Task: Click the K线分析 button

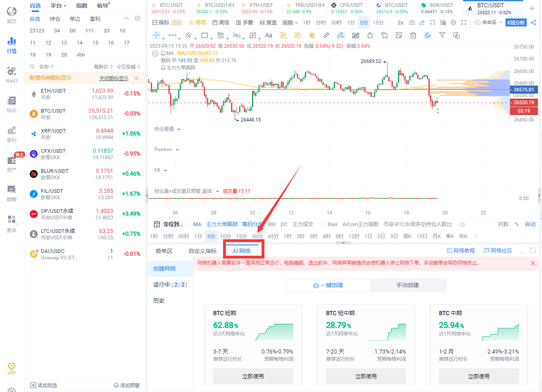Action: (x=516, y=22)
